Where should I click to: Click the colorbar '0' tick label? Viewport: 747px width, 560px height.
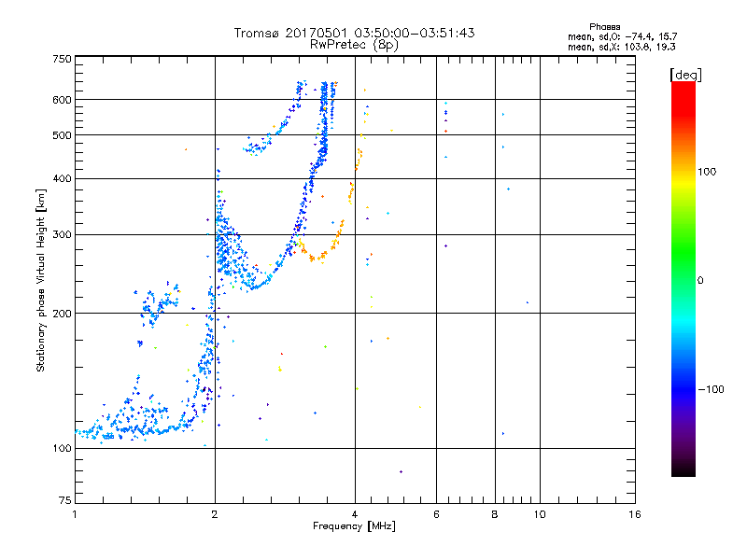[x=700, y=281]
